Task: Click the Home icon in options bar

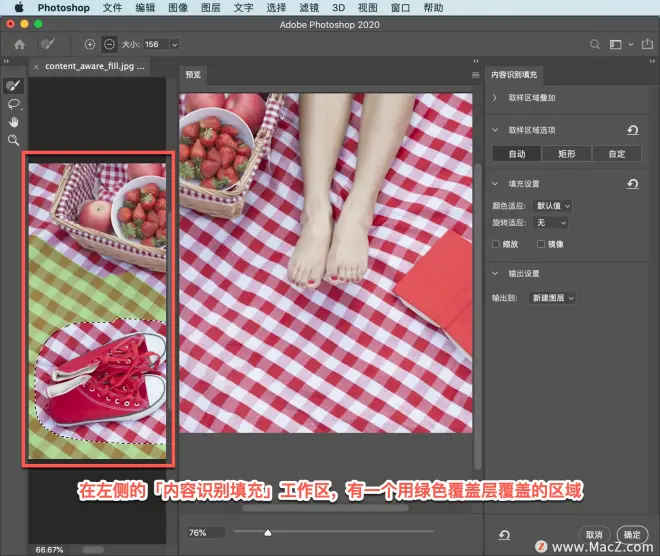Action: [19, 44]
